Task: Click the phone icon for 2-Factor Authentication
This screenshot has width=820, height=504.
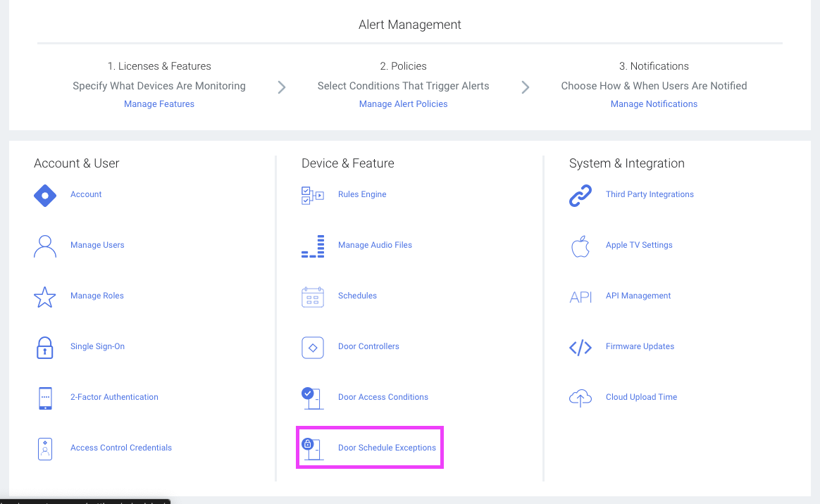Action: click(44, 398)
